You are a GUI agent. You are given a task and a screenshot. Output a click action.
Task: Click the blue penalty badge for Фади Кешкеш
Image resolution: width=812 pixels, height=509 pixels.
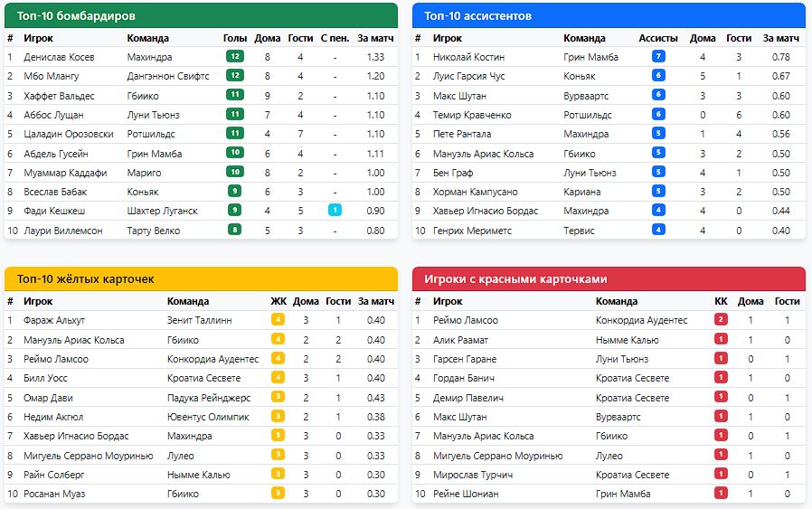(x=335, y=211)
